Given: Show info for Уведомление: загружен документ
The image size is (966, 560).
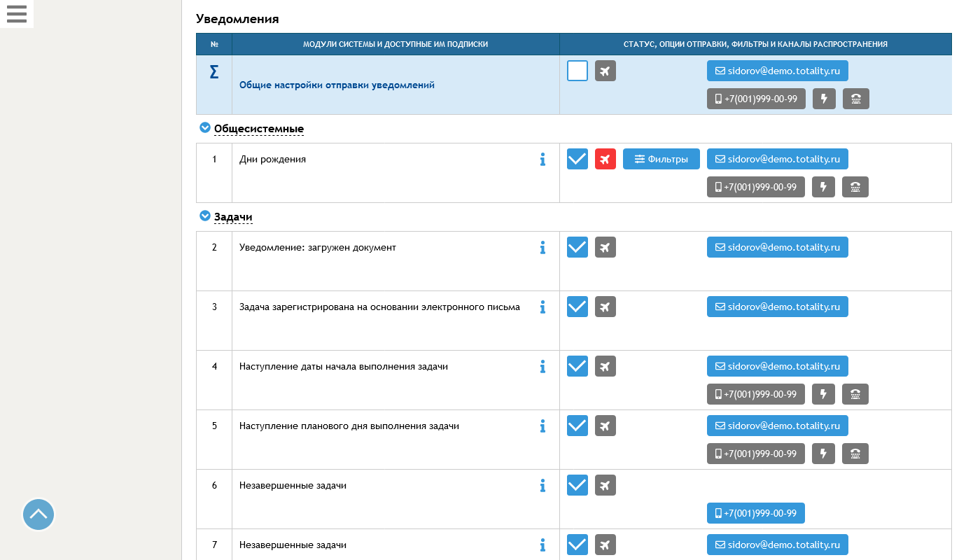Looking at the screenshot, I should pos(542,247).
